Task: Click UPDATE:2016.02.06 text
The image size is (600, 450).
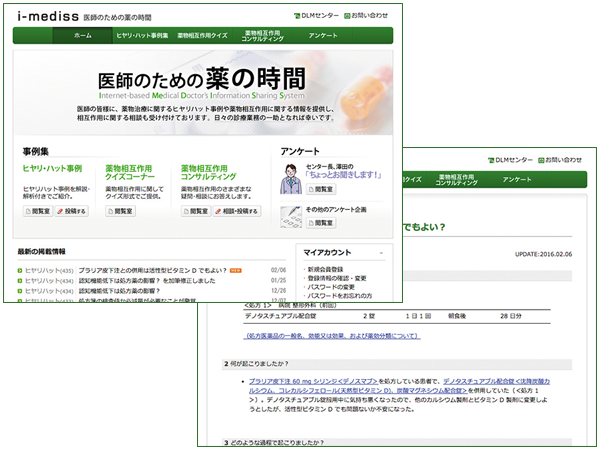Action: [x=543, y=254]
